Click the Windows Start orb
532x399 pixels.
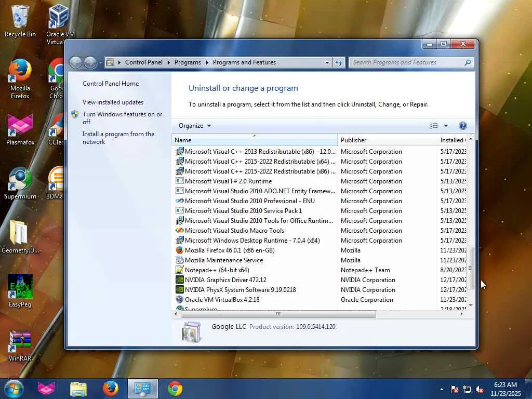coord(14,389)
